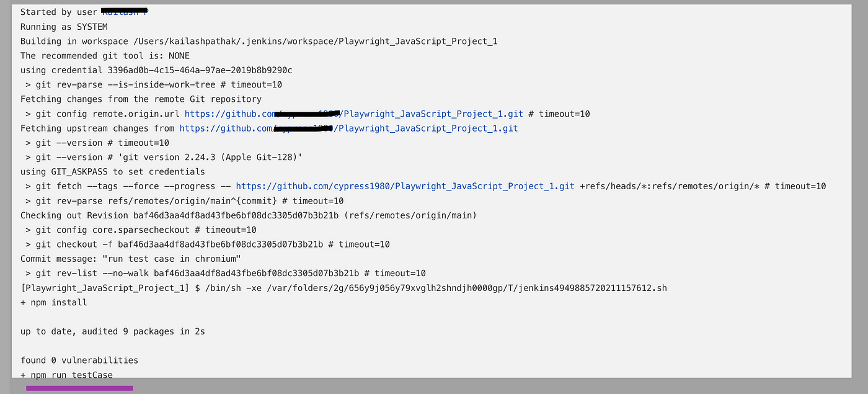Screen dimensions: 868x394
Task: Click the using GIT_ASKPASS line
Action: point(113,172)
